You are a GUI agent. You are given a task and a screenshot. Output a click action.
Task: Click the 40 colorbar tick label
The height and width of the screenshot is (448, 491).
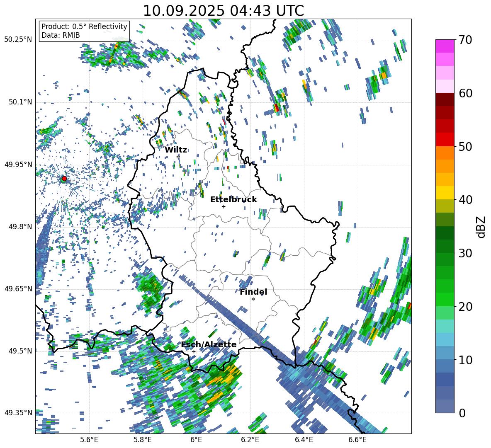point(465,200)
